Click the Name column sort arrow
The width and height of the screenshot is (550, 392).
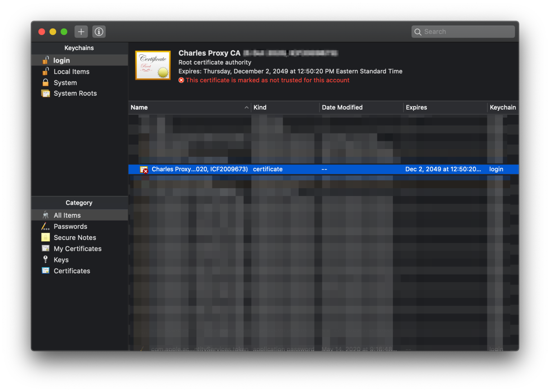click(x=246, y=107)
